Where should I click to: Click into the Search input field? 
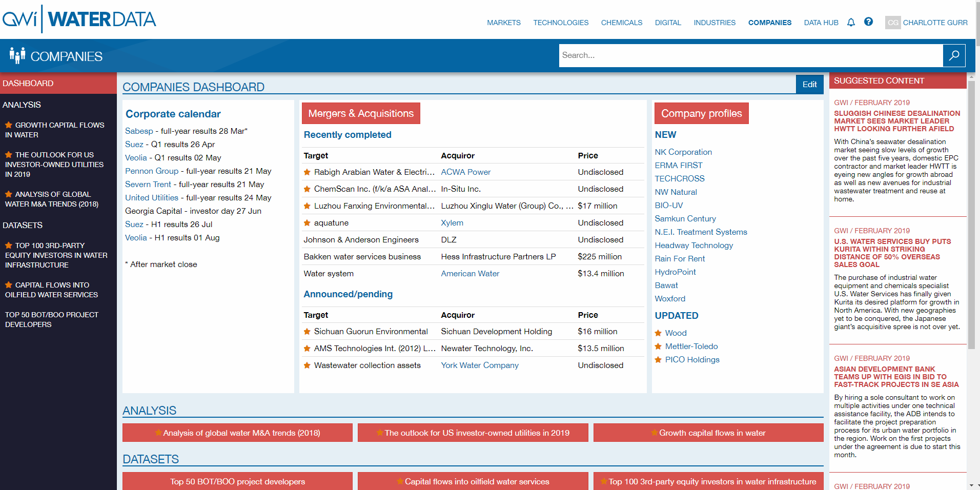point(750,55)
